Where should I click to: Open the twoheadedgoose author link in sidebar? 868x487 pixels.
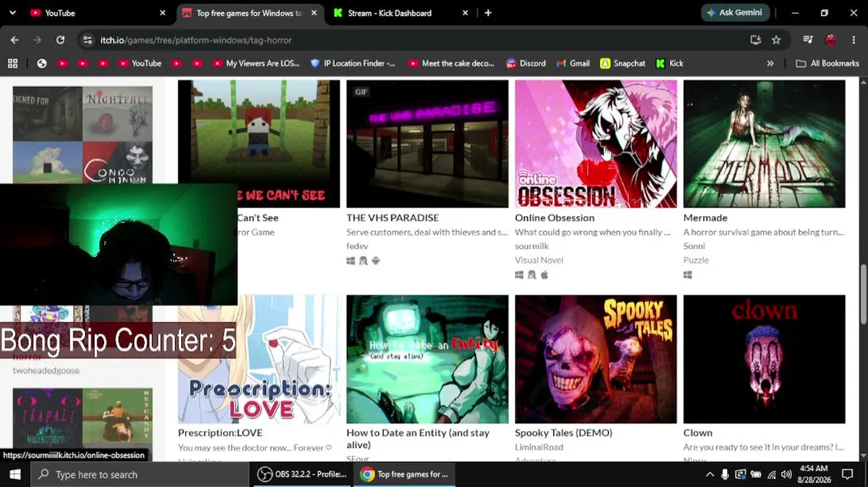46,371
